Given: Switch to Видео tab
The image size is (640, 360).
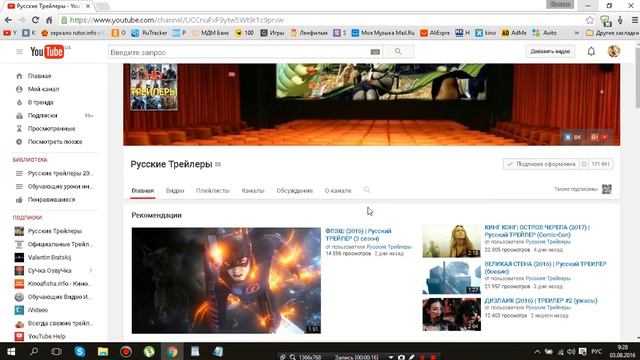Looking at the screenshot, I should 175,191.
